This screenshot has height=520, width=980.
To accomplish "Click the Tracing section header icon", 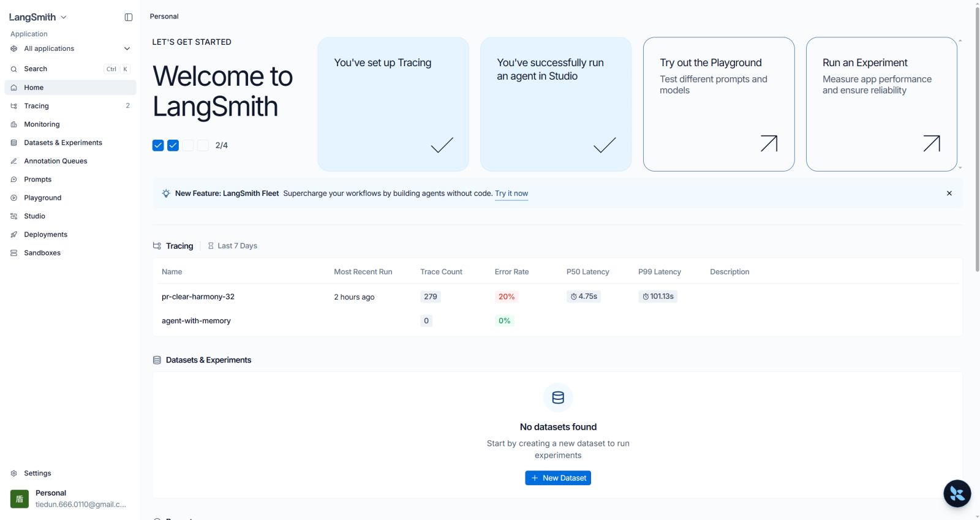I will click(x=157, y=246).
